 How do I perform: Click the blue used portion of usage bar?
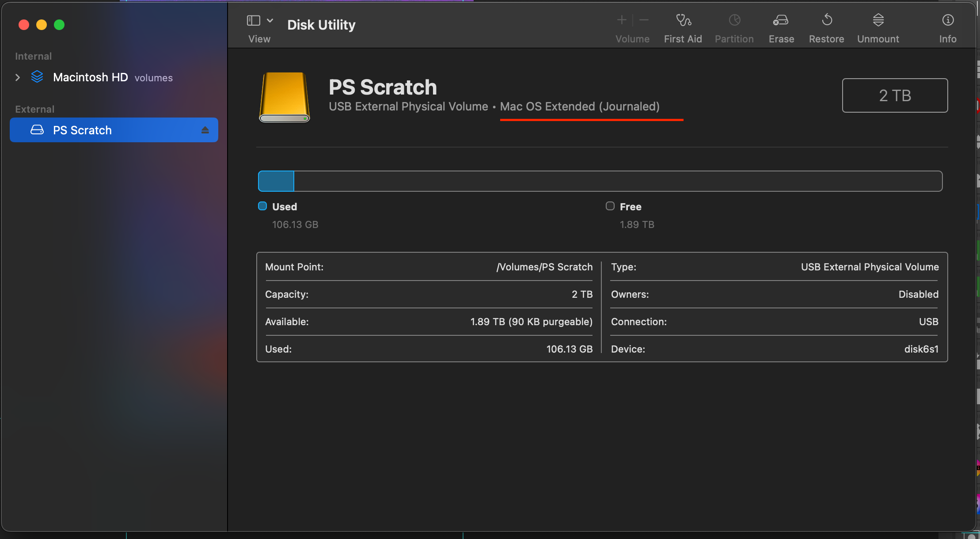(276, 181)
